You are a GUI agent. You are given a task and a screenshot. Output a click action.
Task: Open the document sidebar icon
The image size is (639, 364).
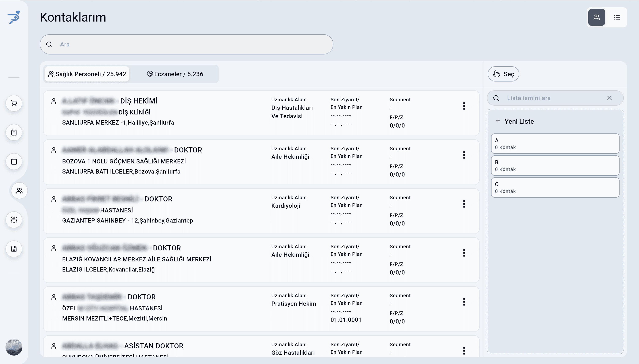(x=14, y=249)
